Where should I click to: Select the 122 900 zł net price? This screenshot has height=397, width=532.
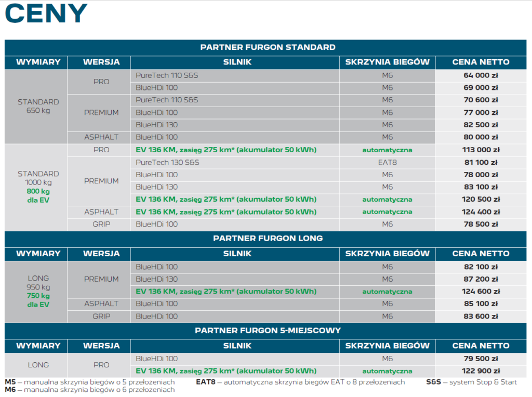click(x=481, y=371)
